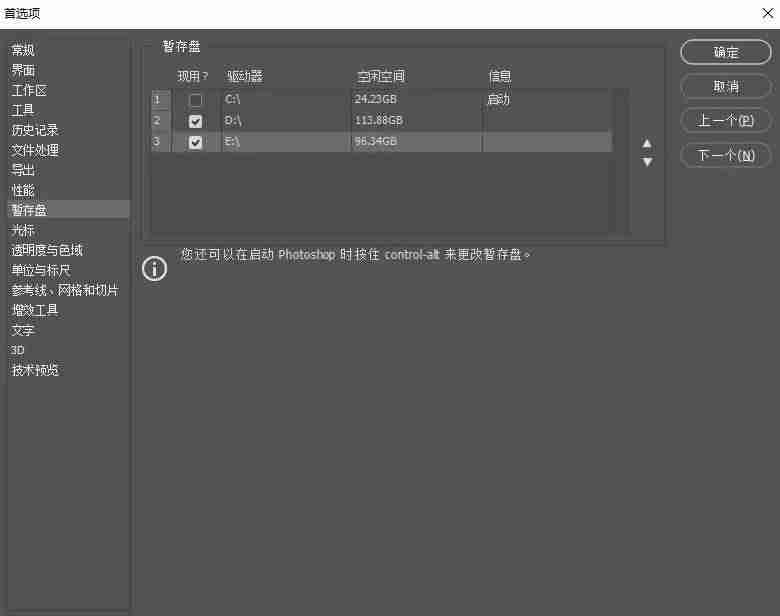Screen dimensions: 780x616
Task: Cancel the dialog with 取消 button
Action: (x=725, y=87)
